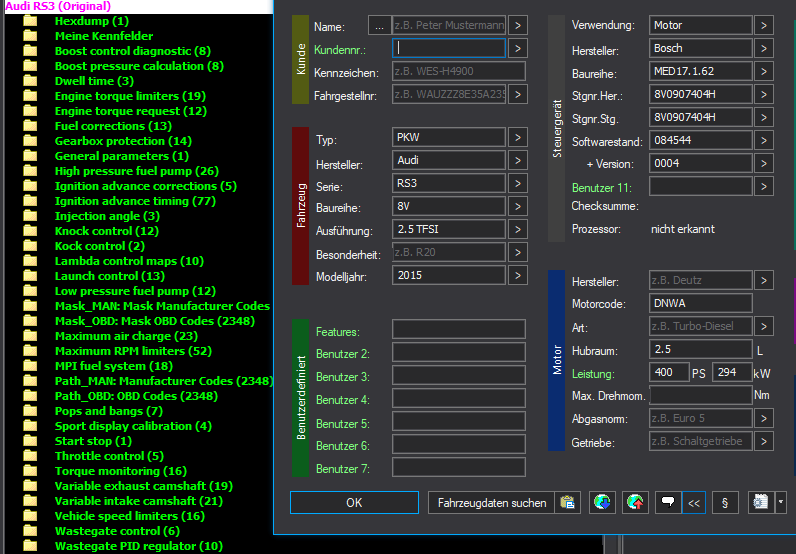Open the > arrow next to Fahrgestellnr. field
This screenshot has height=554, width=796.
(x=518, y=94)
